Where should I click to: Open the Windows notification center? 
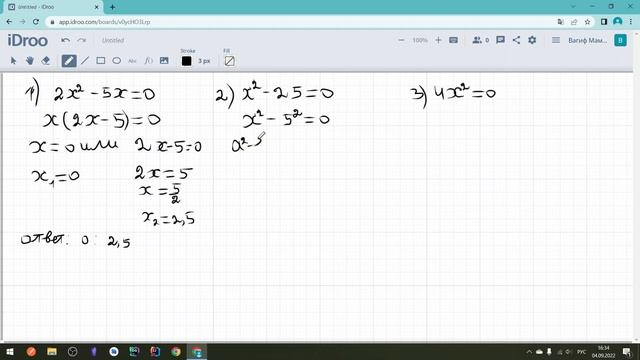point(627,352)
